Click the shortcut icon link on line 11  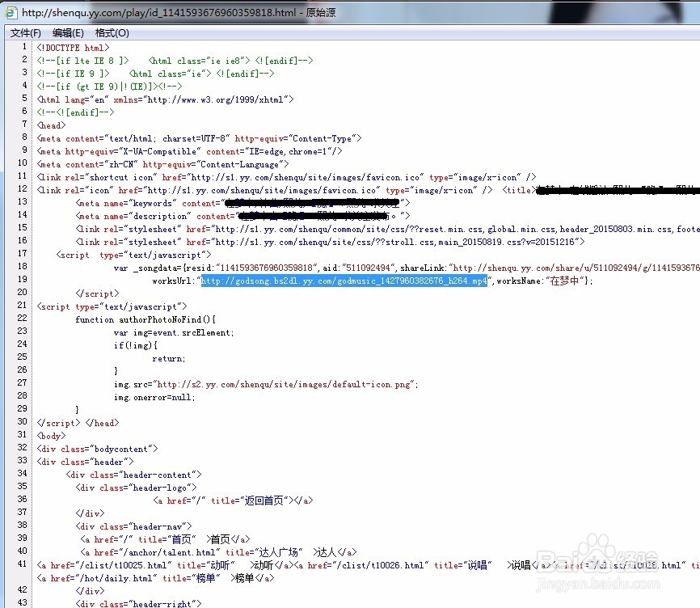click(x=287, y=177)
